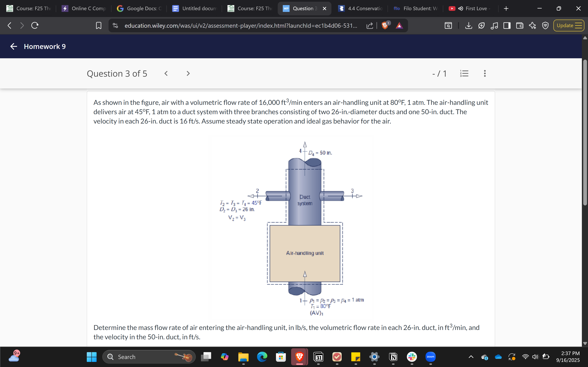588x367 pixels.
Task: Open the Zoom app in taskbar
Action: 430,357
